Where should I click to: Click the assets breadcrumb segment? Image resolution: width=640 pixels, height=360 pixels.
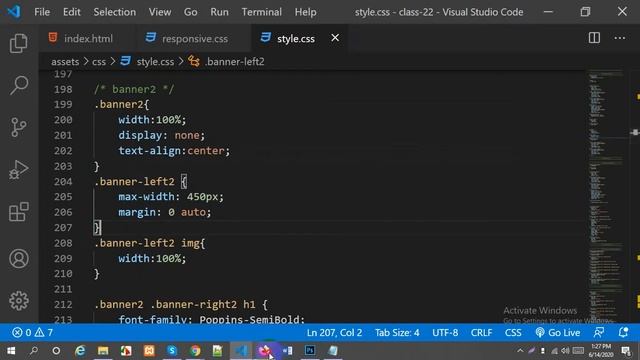65,62
